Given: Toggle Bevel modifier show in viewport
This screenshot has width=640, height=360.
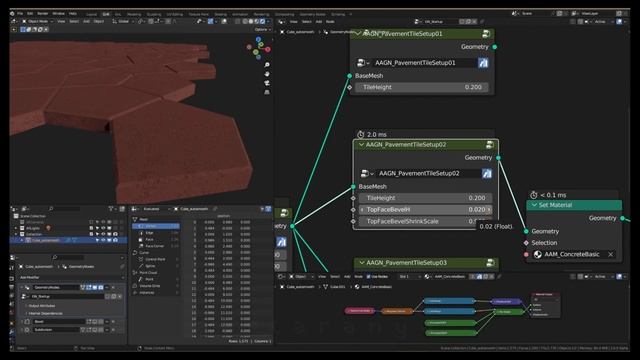Looking at the screenshot, I should pos(95,322).
